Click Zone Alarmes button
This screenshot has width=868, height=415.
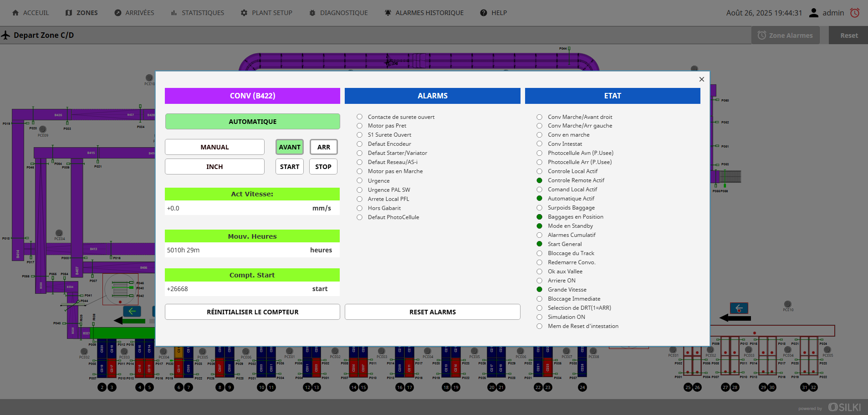785,35
